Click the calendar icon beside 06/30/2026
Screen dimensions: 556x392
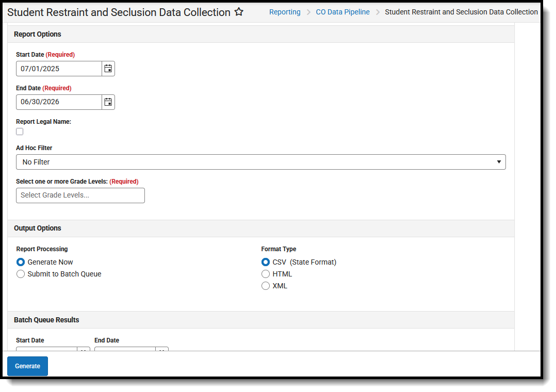tap(108, 102)
